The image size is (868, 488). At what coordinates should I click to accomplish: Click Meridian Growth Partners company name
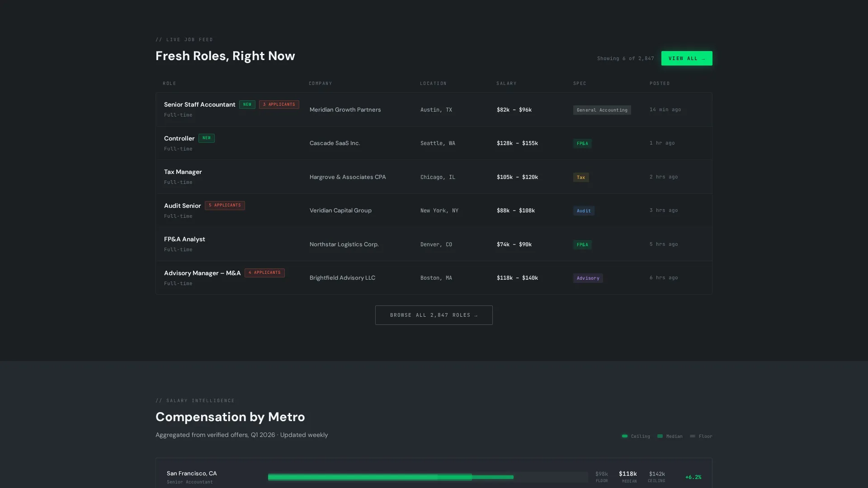point(345,109)
